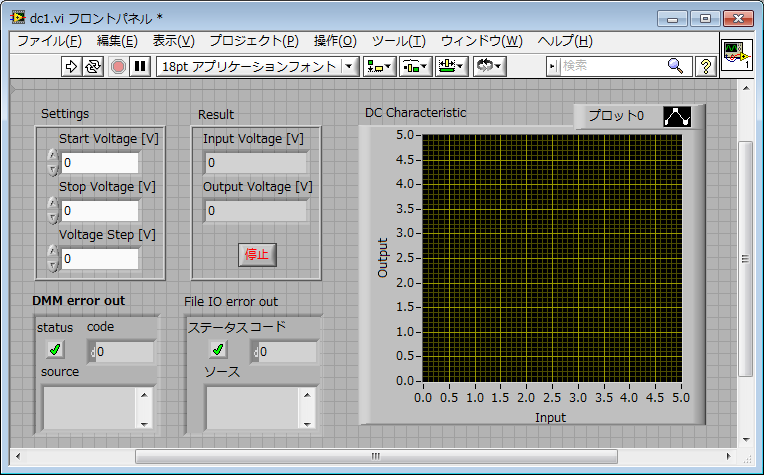Viewport: 764px width, 475px height.
Task: Click the 5.0 maximum on Output axis
Action: (404, 134)
